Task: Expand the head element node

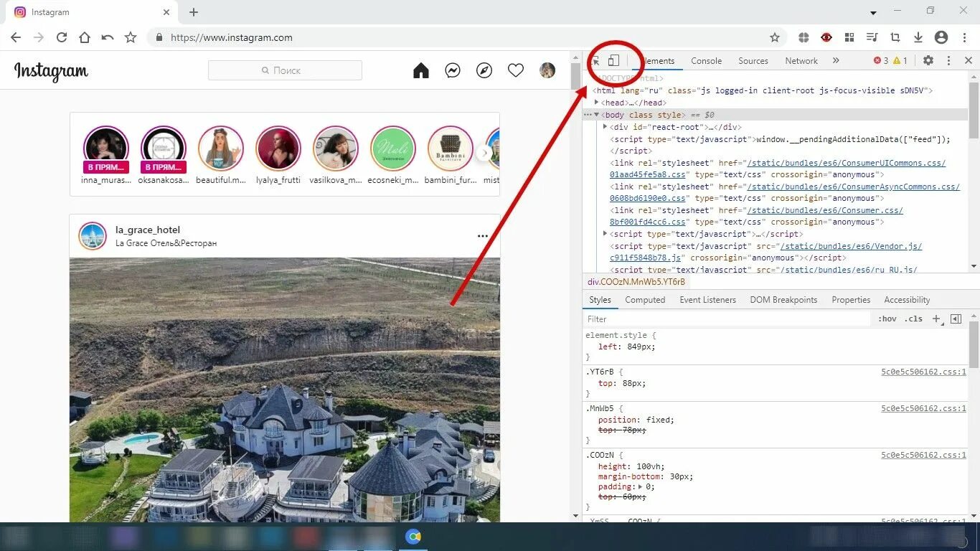Action: pyautogui.click(x=596, y=103)
